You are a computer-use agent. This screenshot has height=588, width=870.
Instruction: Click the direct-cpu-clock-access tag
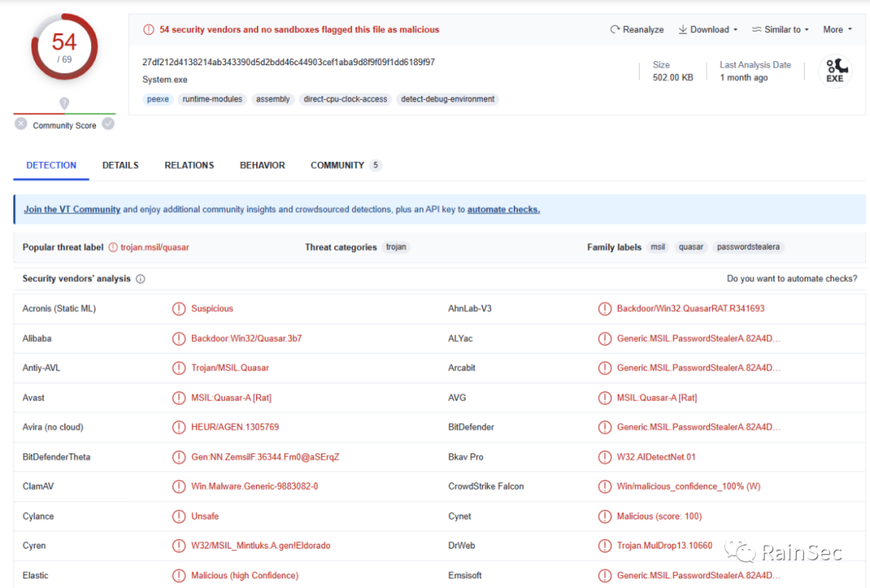coord(345,99)
